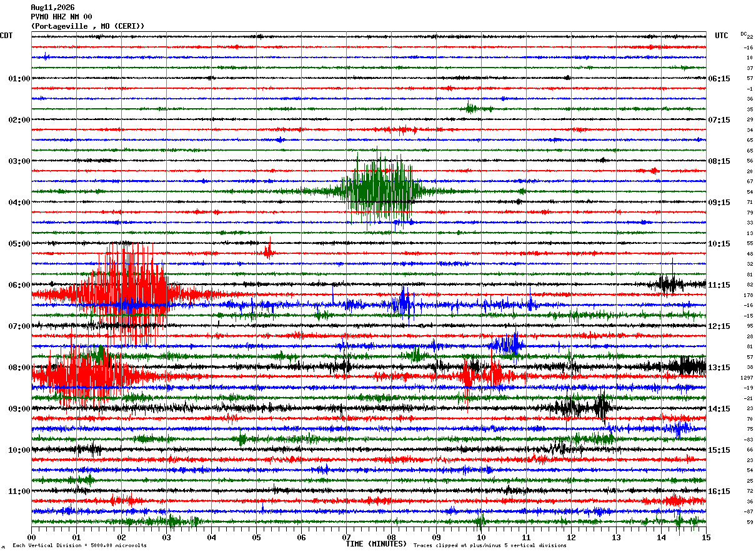The width and height of the screenshot is (756, 554).
Task: Click the small red spike near minute five
Action: click(x=269, y=249)
